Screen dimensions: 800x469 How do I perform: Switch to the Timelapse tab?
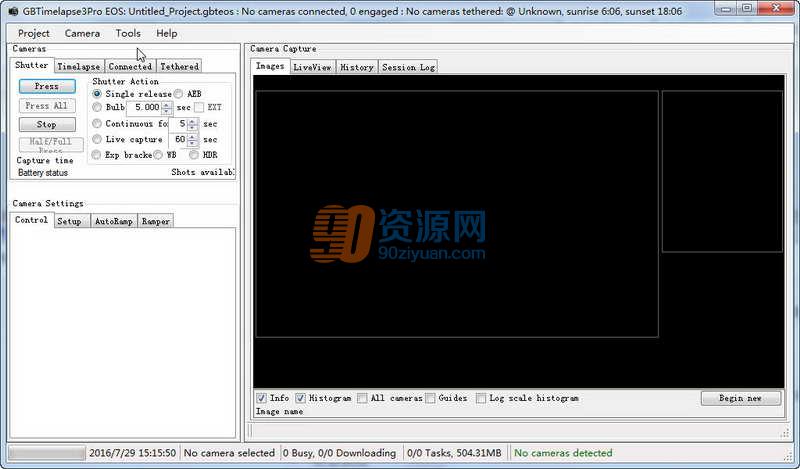(79, 66)
